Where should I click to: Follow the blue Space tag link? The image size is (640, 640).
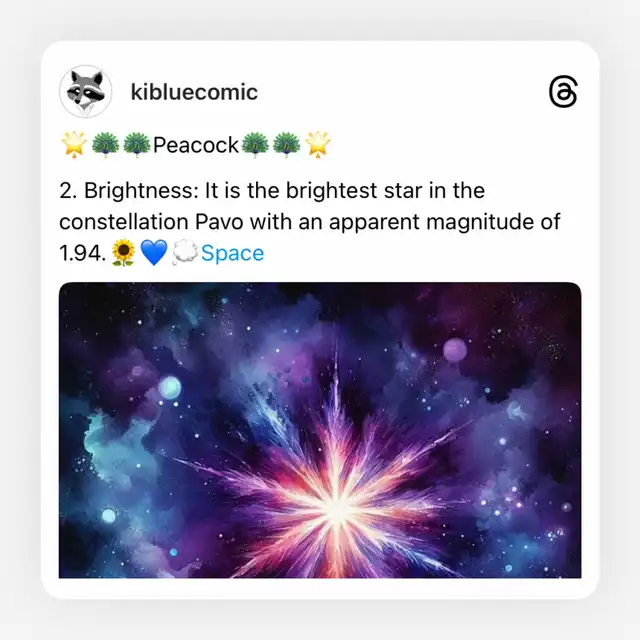tap(232, 253)
